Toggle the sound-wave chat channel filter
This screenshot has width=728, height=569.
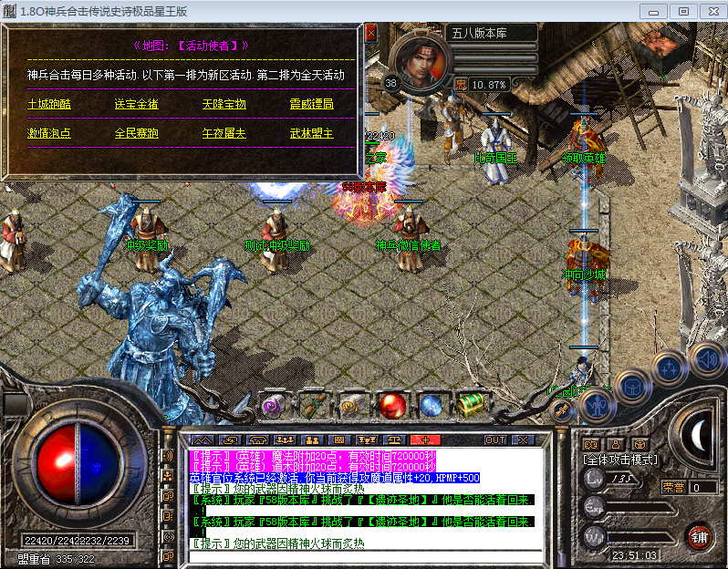click(168, 456)
